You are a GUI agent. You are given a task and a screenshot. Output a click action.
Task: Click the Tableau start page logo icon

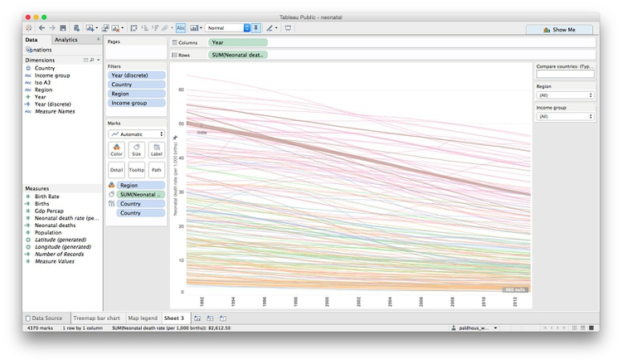[29, 28]
